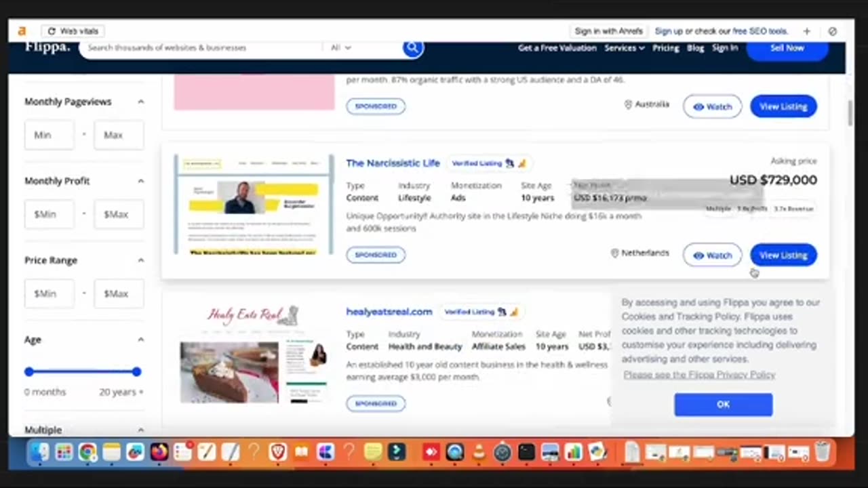Click the blue search magnifier button

pos(413,47)
